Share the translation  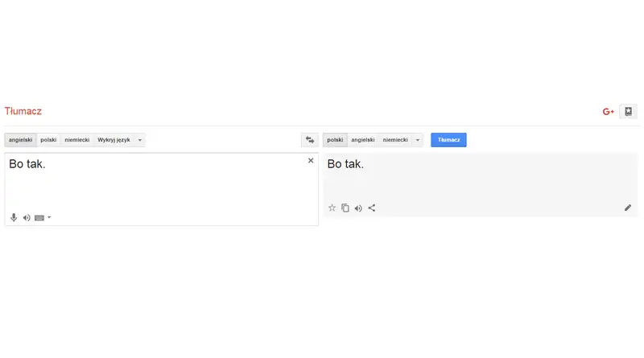pyautogui.click(x=372, y=208)
